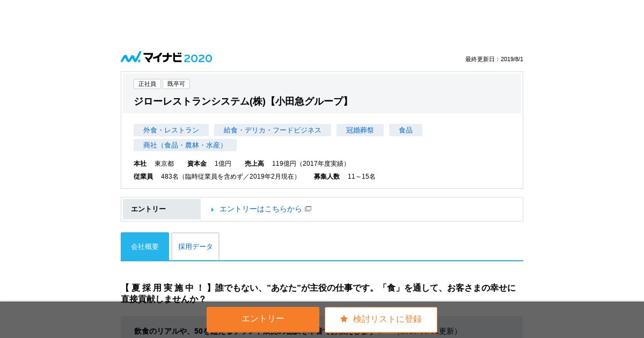Click the 正社員 badge
Viewport: 644px width, 338px height.
(x=147, y=84)
